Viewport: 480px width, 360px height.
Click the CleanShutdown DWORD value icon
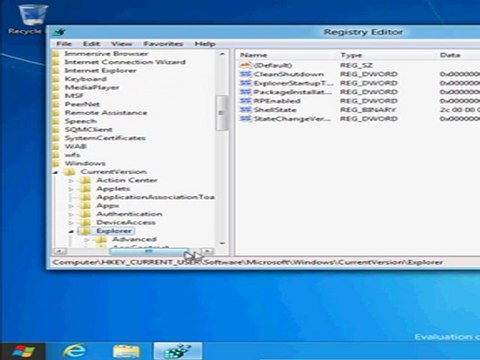pyautogui.click(x=246, y=74)
